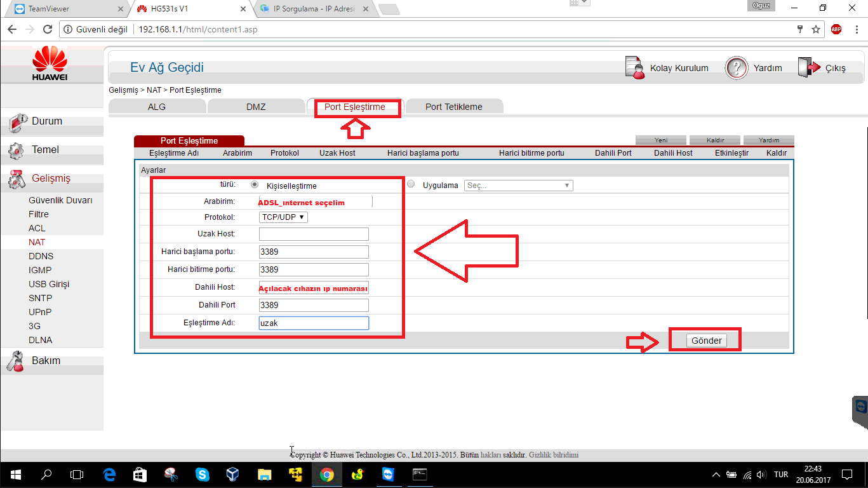Open Command Prompt from taskbar

[x=419, y=474]
